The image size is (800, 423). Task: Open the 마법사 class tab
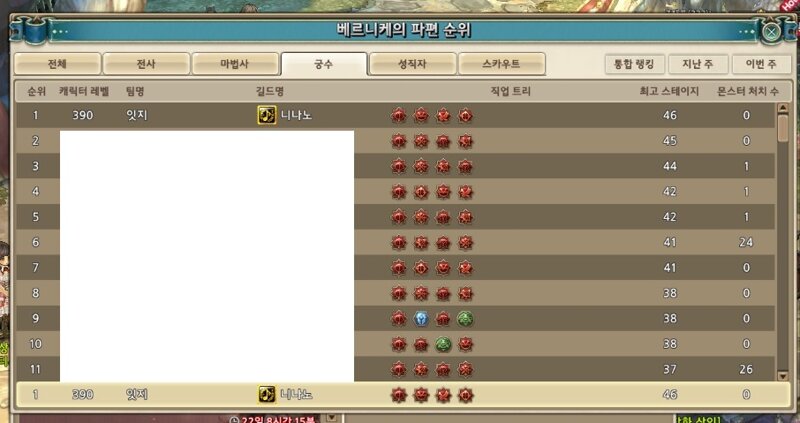coord(235,64)
